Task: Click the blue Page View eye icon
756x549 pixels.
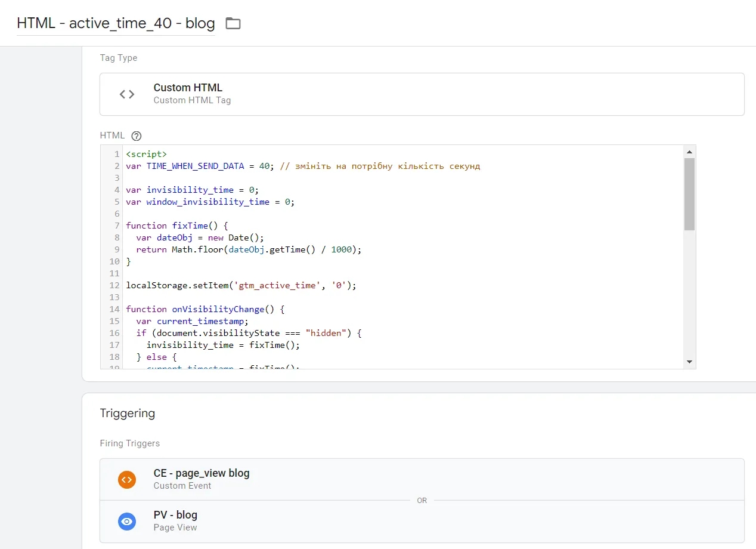Action: (127, 521)
